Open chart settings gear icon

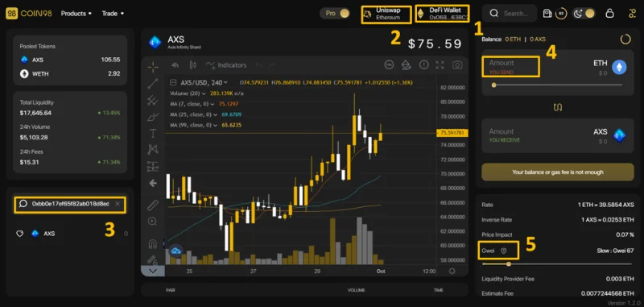(x=452, y=272)
